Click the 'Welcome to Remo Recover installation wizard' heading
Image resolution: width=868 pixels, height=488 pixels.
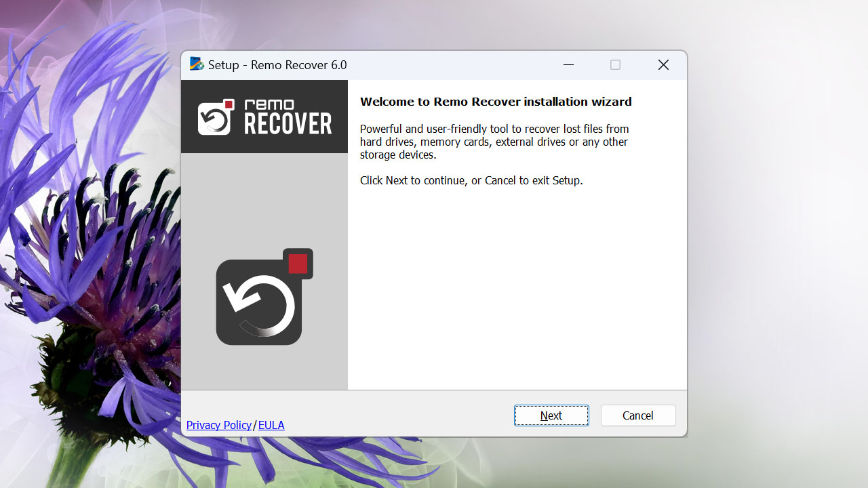[496, 102]
